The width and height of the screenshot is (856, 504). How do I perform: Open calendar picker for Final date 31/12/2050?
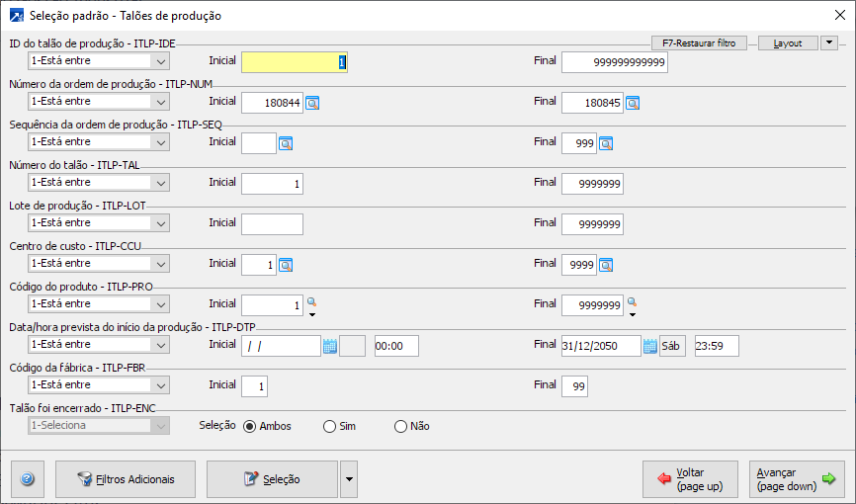(650, 345)
